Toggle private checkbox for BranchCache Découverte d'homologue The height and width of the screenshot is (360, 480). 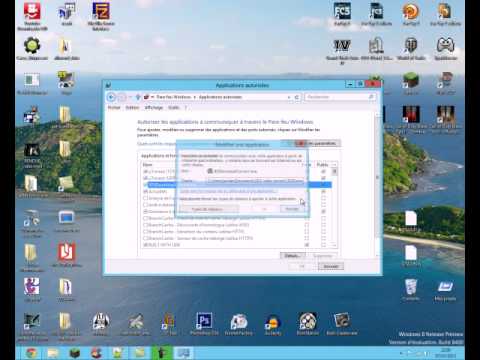tap(307, 225)
